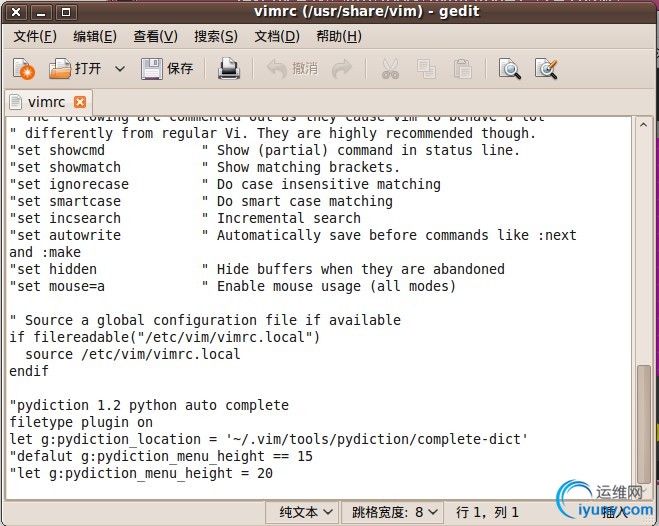The image size is (659, 526).
Task: Click the 撤消 undo arrow
Action: pyautogui.click(x=277, y=68)
